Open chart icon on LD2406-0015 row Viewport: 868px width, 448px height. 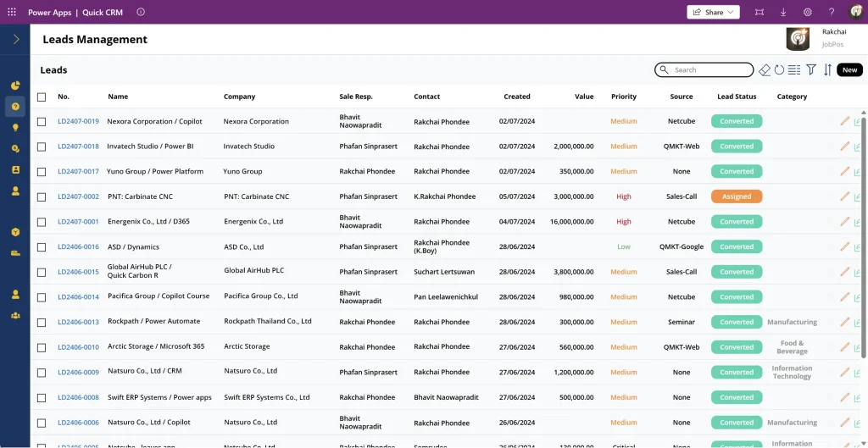point(858,272)
